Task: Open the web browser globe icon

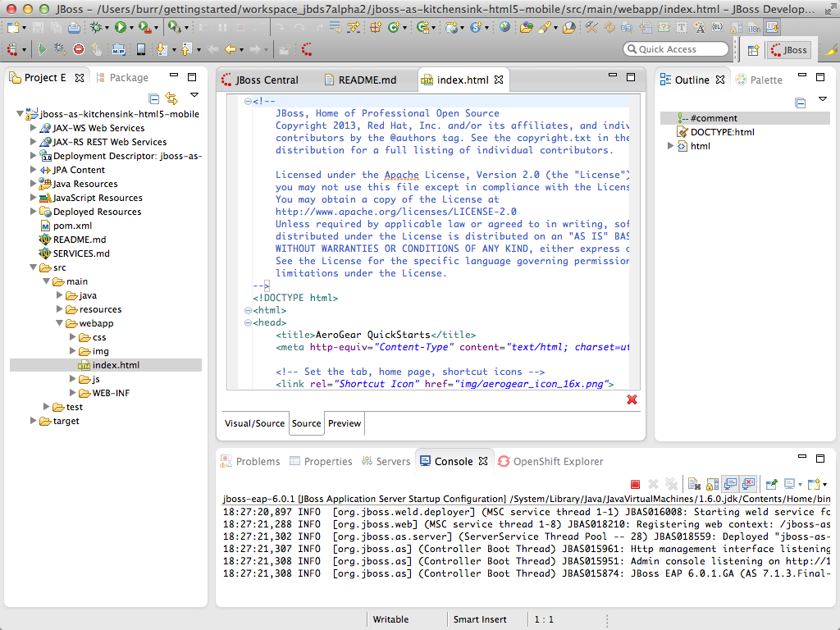Action: pyautogui.click(x=504, y=27)
